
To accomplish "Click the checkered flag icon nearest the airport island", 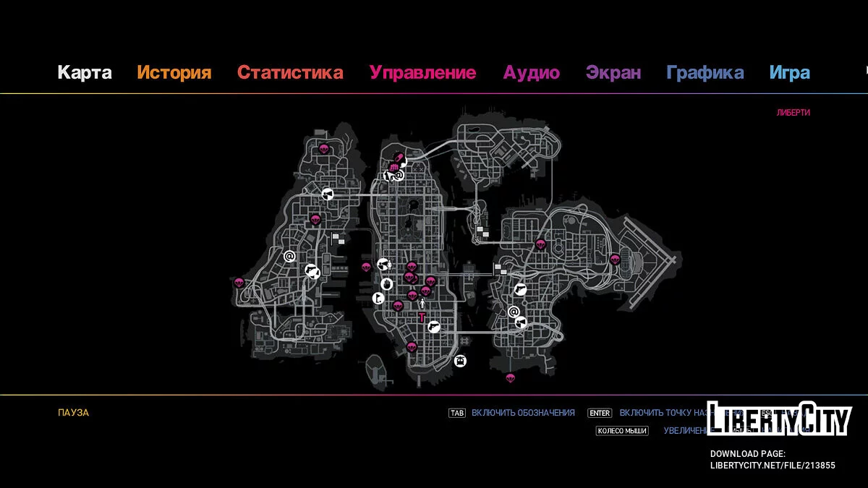I will (500, 269).
